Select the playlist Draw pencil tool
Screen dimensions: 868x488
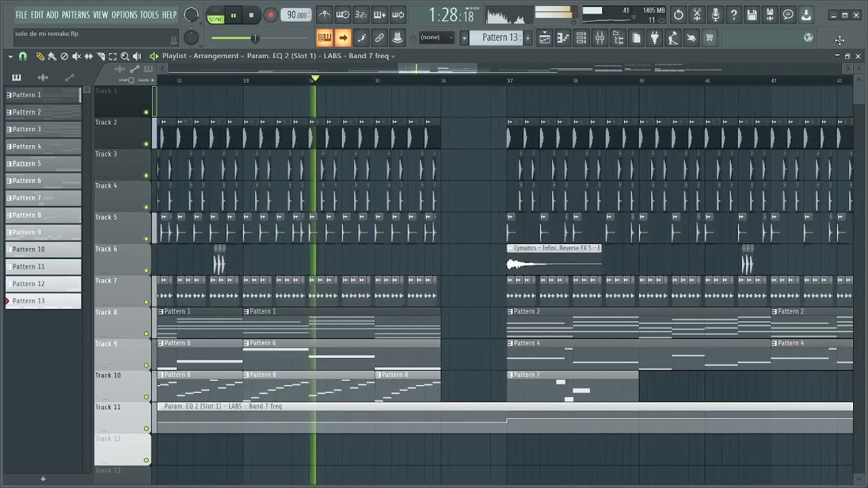click(40, 56)
